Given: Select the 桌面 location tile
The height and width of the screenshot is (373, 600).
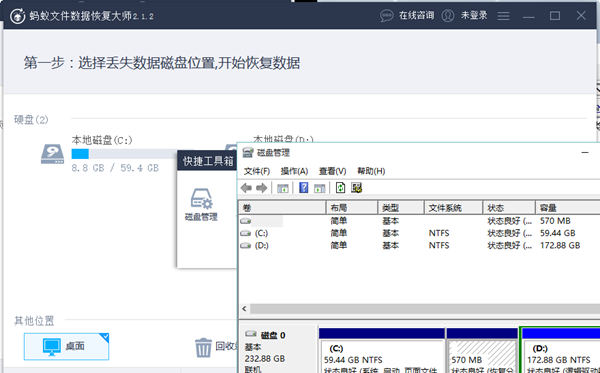Looking at the screenshot, I should point(67,346).
